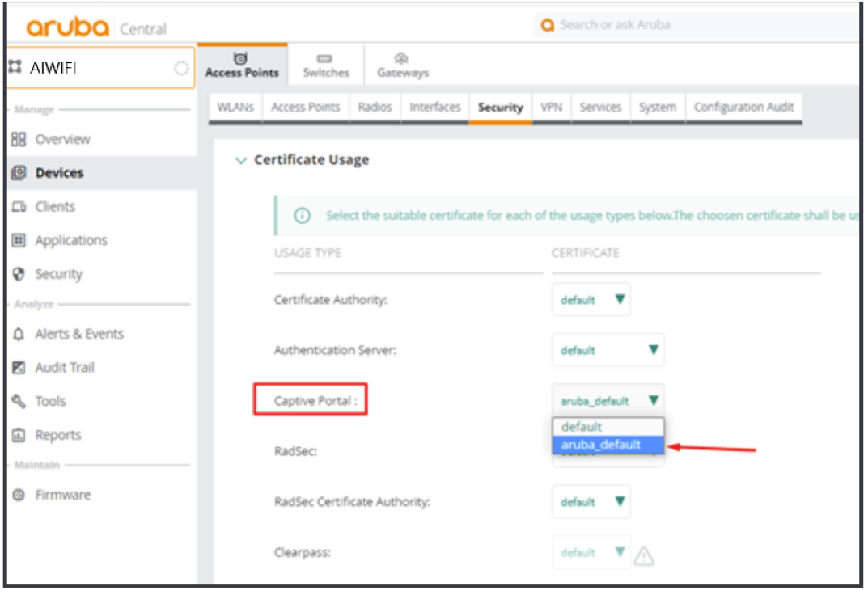Click the CERTIFICATE column header

click(x=585, y=253)
